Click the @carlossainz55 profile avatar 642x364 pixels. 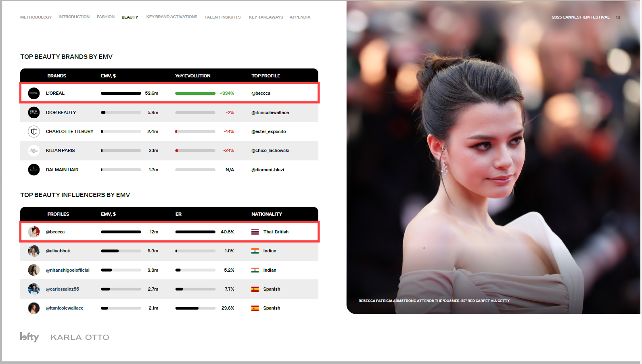(34, 289)
